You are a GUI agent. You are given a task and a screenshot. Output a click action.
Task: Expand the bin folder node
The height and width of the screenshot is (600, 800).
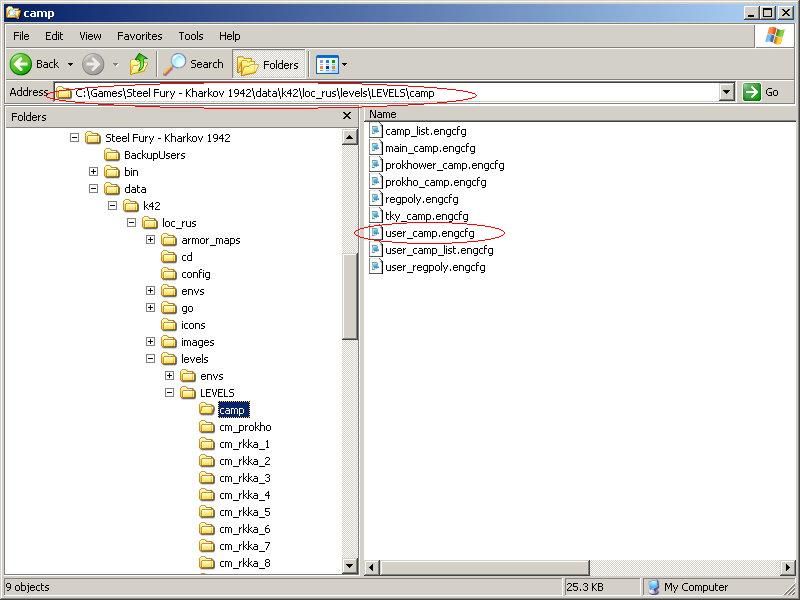click(x=93, y=171)
